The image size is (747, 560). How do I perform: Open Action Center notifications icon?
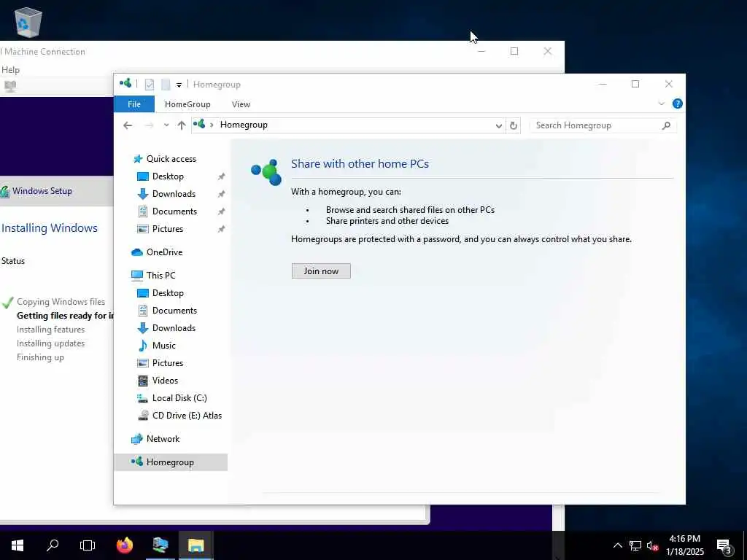point(724,545)
